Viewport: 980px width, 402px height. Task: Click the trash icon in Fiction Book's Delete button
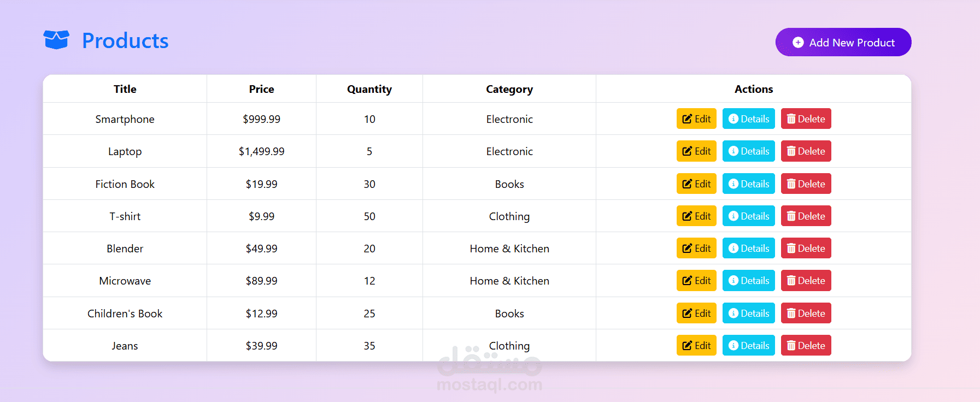pos(791,184)
